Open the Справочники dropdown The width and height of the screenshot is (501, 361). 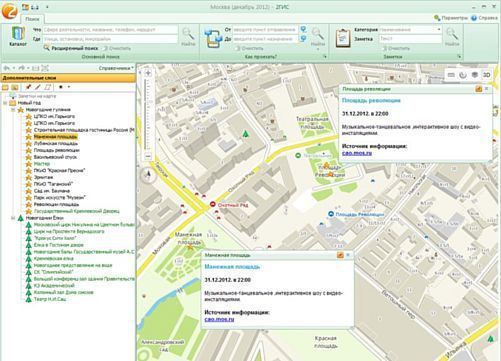(x=116, y=68)
